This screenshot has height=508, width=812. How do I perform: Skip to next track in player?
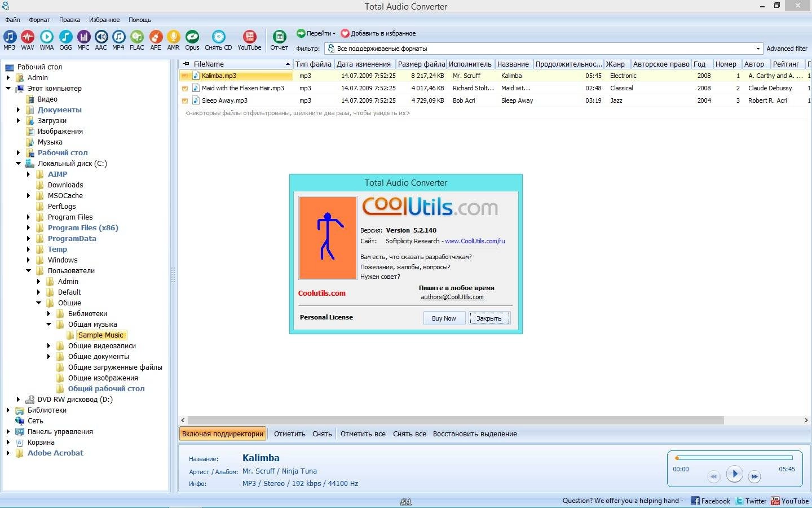[754, 476]
